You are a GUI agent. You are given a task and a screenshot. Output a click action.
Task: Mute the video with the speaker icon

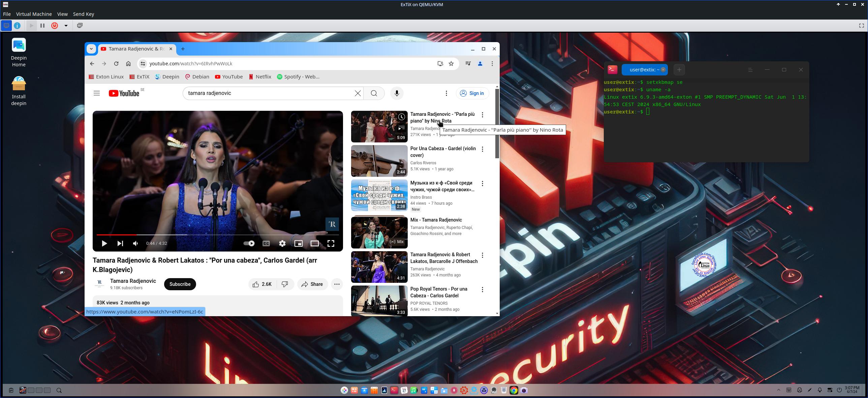click(x=135, y=243)
